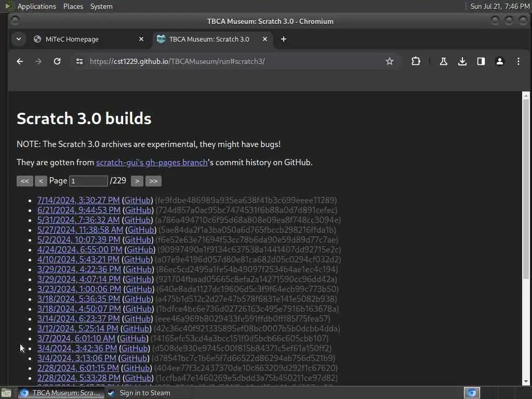The width and height of the screenshot is (532, 399).
Task: Open scratch-gui's gh-pages branch link
Action: 152,163
